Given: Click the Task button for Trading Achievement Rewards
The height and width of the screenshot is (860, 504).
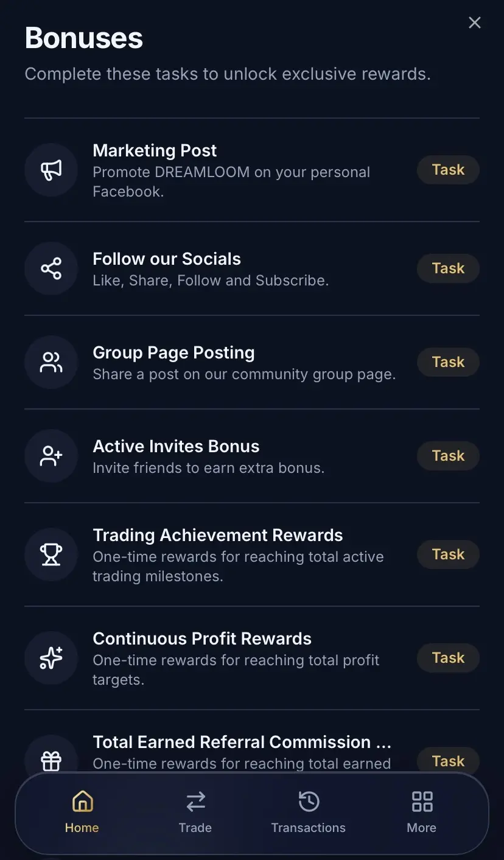Looking at the screenshot, I should [x=448, y=554].
